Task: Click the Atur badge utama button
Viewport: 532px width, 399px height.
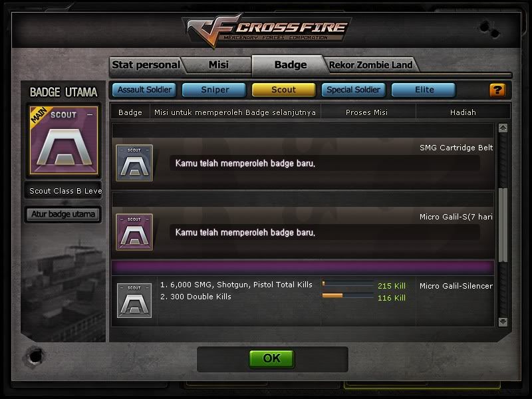Action: [63, 214]
